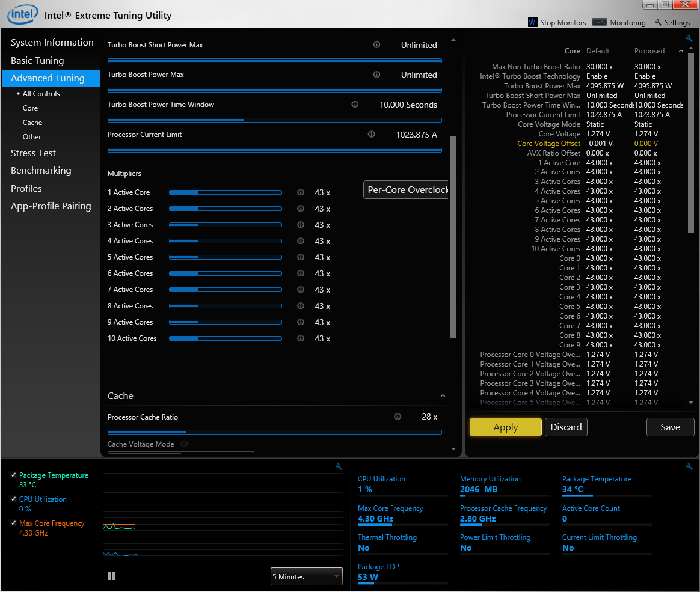Click the tuning panel scroll-down arrow
The image size is (700, 592).
453,449
